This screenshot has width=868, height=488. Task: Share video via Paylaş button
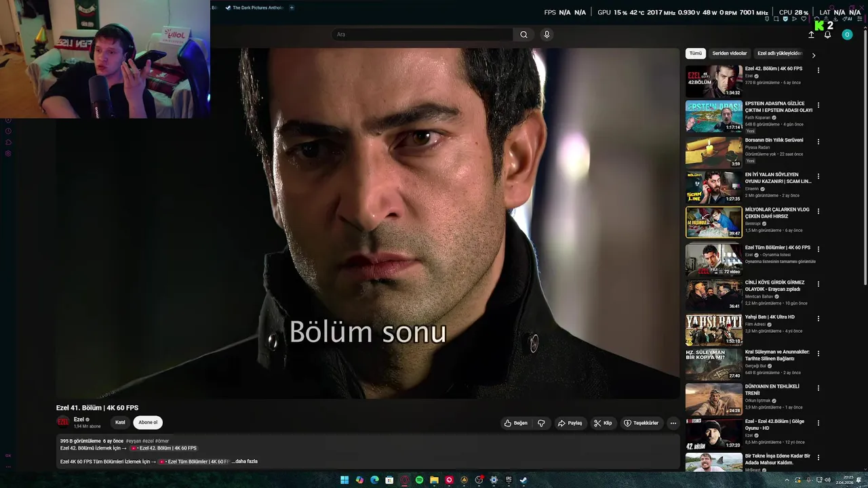(570, 423)
